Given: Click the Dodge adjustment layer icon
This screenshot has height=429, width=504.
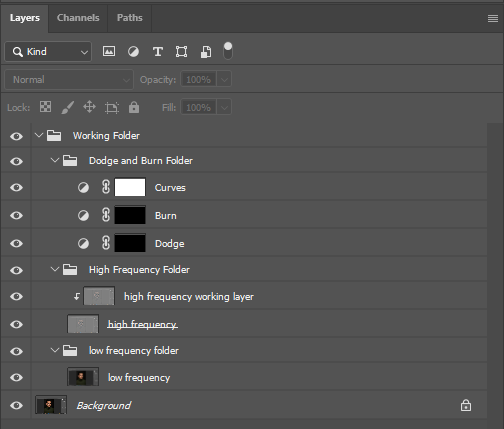Looking at the screenshot, I should tap(83, 244).
